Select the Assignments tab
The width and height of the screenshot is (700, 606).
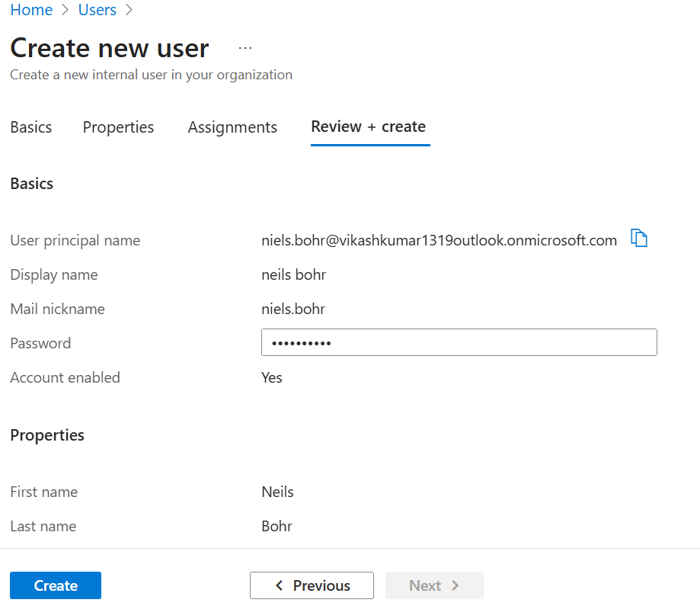(232, 127)
